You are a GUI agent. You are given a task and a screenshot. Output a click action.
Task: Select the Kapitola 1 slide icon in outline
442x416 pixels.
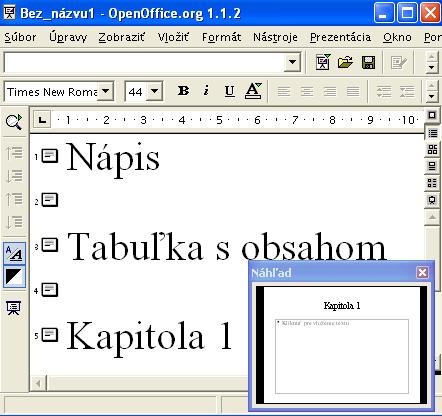[x=50, y=335]
